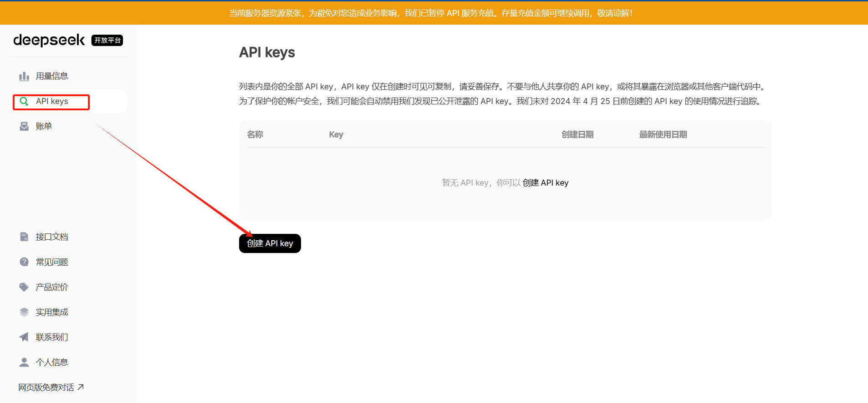Open 网页版免费对话 web chat link
The image size is (868, 403).
click(51, 387)
